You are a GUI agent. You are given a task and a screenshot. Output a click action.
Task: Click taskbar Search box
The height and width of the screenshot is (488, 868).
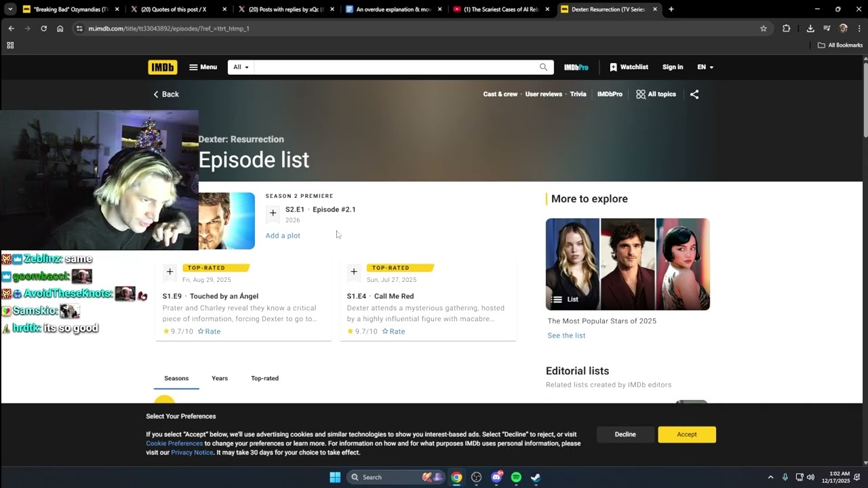click(x=396, y=477)
